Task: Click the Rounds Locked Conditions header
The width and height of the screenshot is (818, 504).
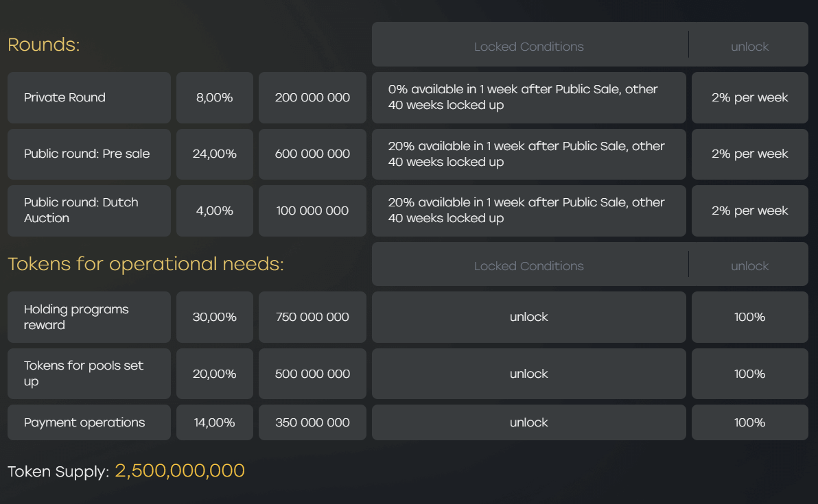Action: pyautogui.click(x=529, y=47)
